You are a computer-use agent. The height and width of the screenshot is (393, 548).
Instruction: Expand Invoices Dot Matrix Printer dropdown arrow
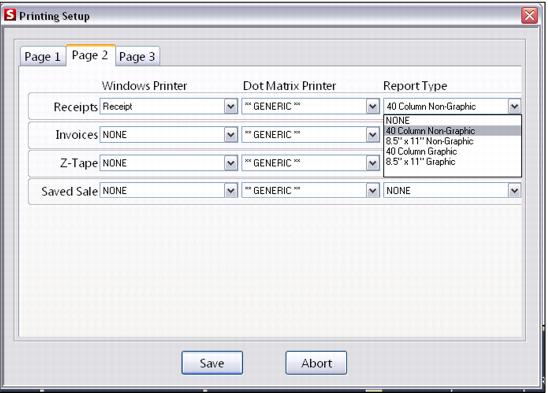pos(373,135)
